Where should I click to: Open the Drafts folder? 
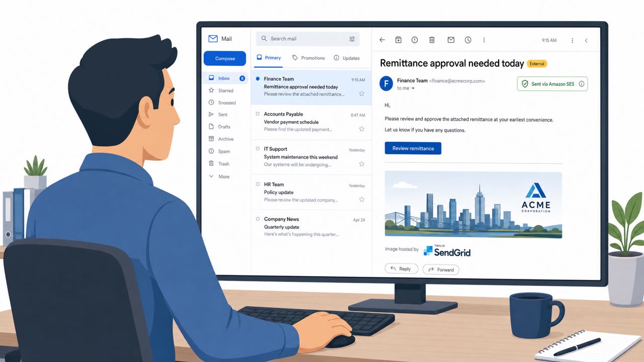(220, 127)
